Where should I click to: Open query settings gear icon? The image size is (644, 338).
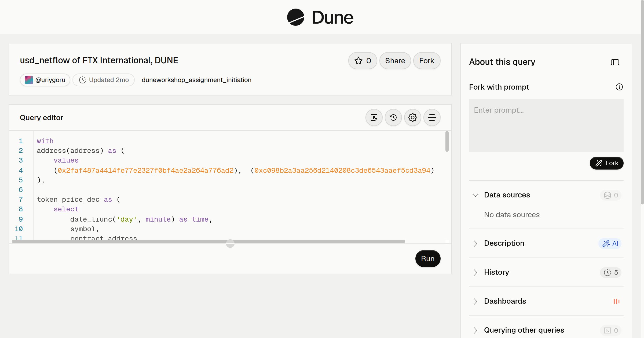point(412,117)
